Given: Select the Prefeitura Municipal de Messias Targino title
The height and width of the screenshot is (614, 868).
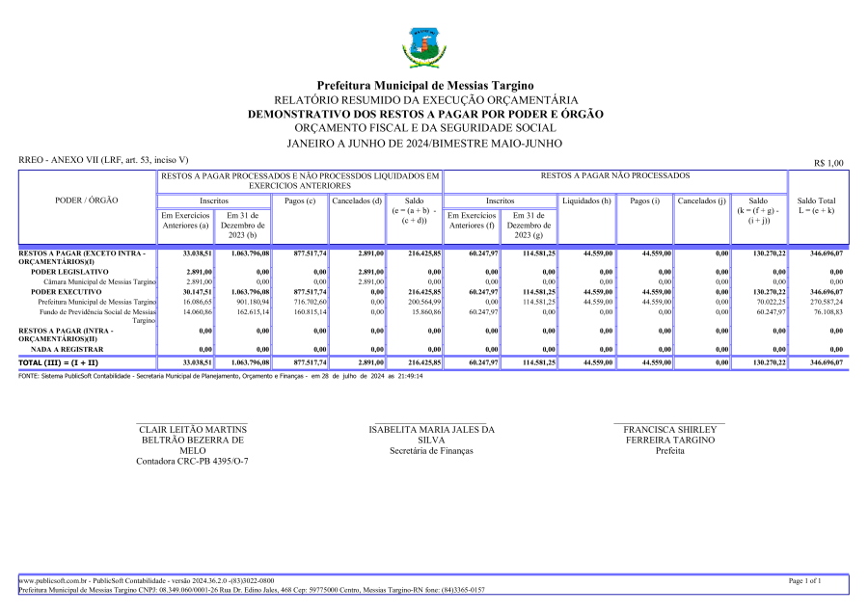Looking at the screenshot, I should tap(424, 86).
